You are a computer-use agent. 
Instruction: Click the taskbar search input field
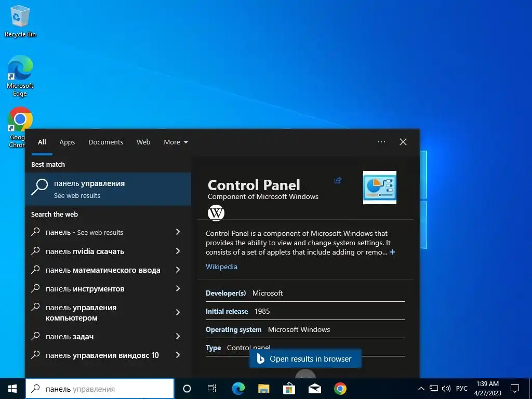tap(100, 389)
